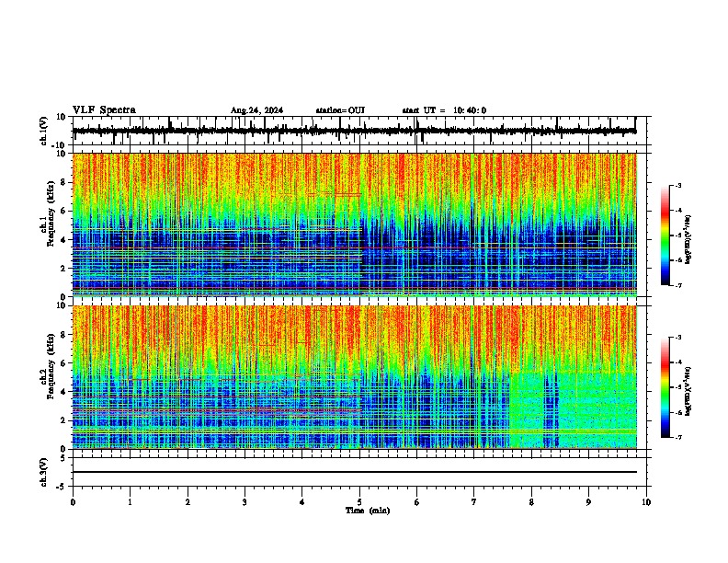Click the time axis tick label '9'

point(588,502)
